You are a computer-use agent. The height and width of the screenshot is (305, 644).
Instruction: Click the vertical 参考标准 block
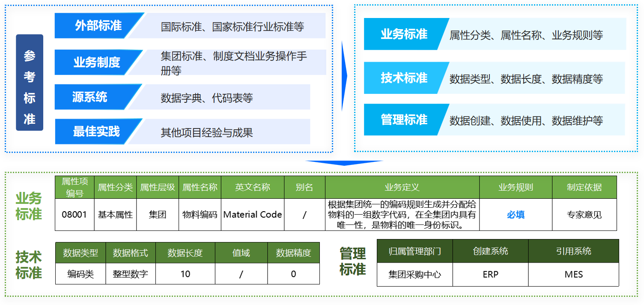point(30,82)
